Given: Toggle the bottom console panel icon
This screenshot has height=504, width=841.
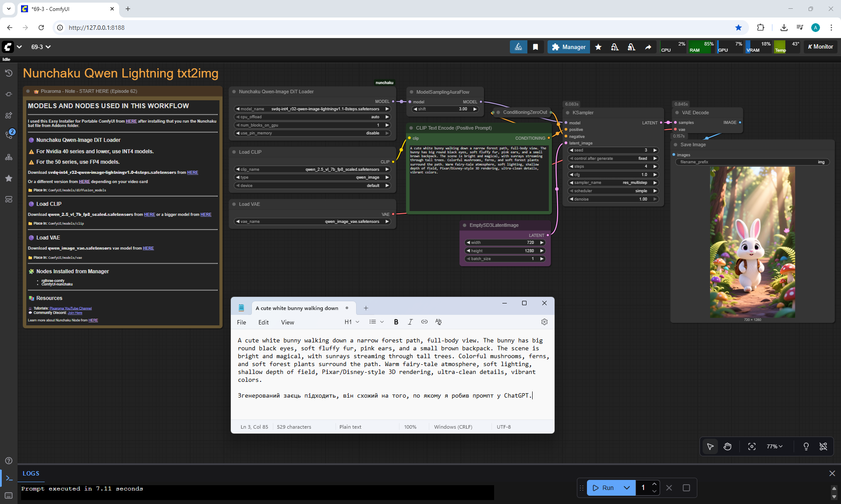Looking at the screenshot, I should (x=9, y=478).
